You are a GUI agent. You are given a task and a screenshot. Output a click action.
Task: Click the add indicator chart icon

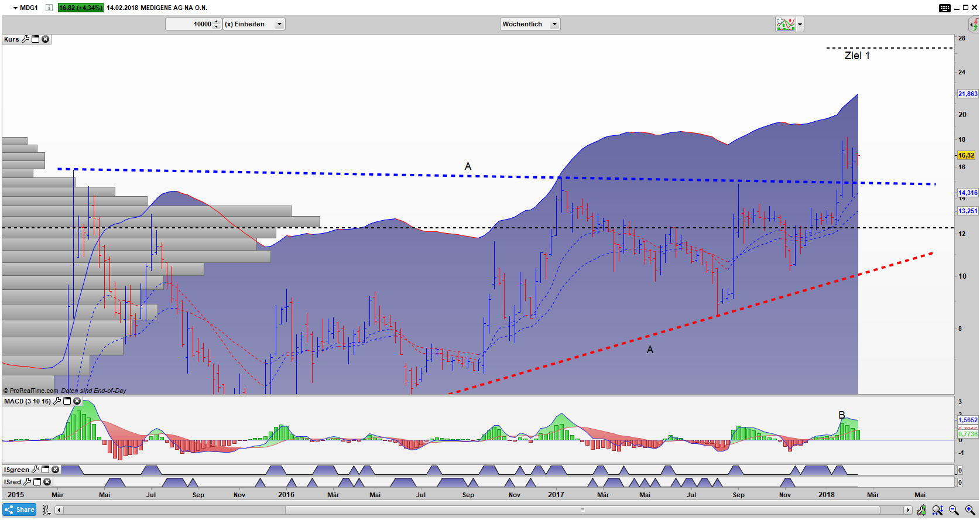(x=785, y=24)
